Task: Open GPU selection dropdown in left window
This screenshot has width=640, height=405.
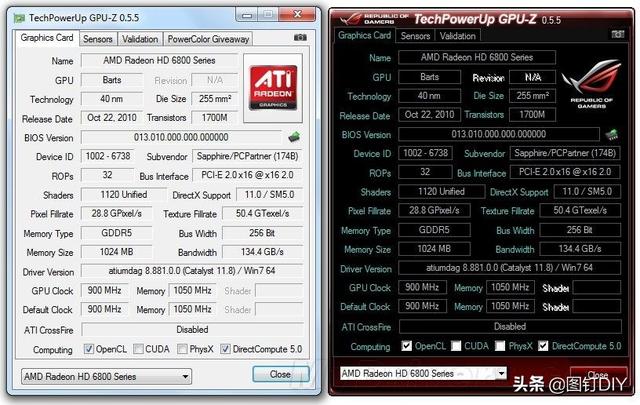Action: tap(106, 376)
